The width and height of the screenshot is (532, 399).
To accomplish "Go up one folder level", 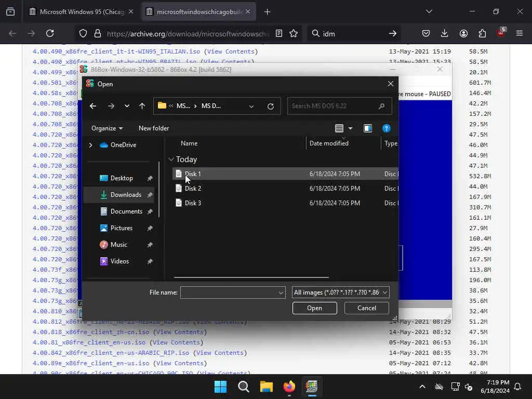I will pos(142,106).
